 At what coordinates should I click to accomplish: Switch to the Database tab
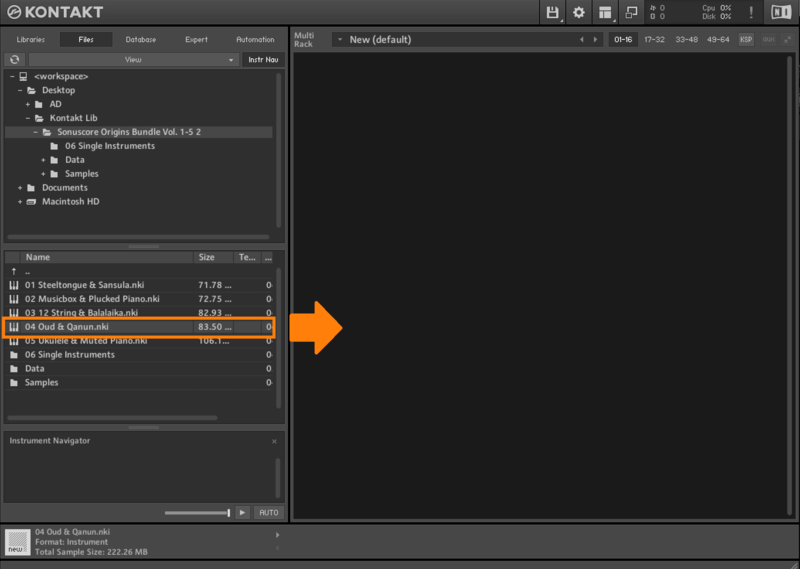[141, 40]
